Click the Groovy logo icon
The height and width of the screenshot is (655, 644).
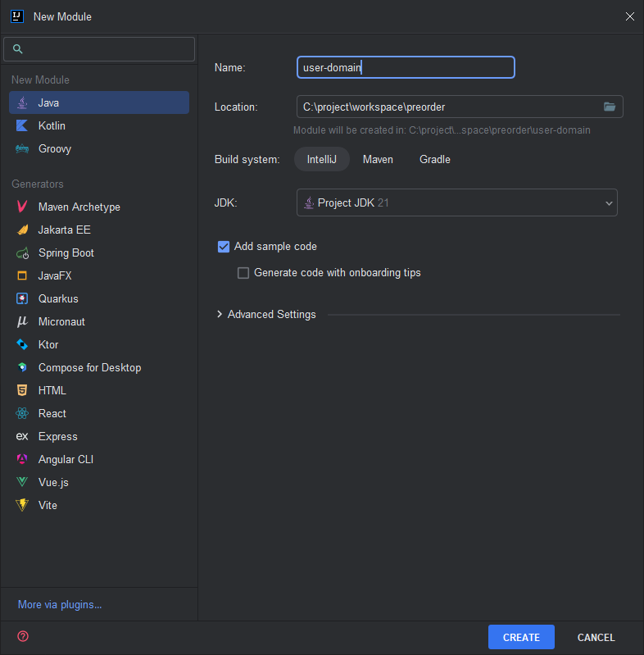[x=22, y=148]
